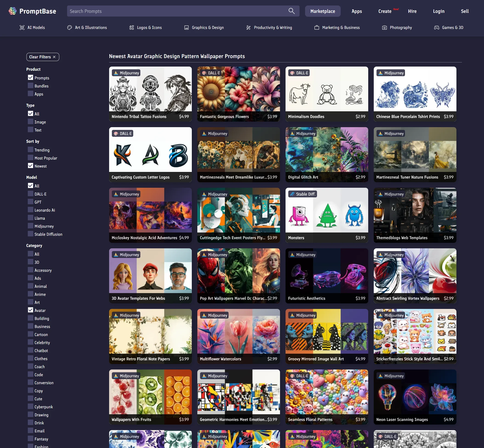Check the Cartoon category checkbox

(31, 334)
